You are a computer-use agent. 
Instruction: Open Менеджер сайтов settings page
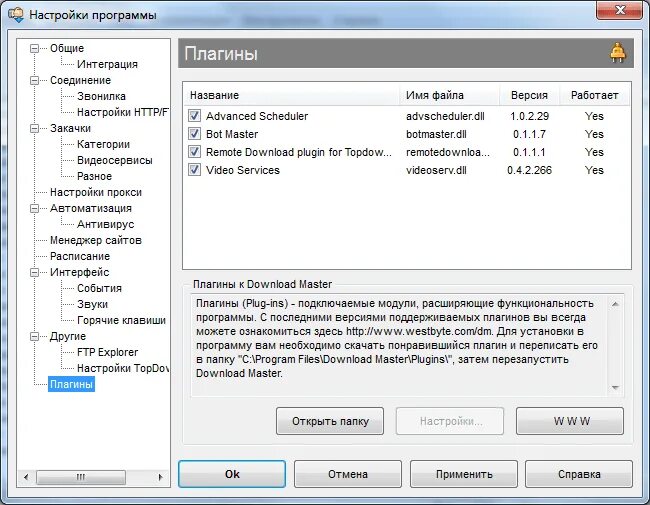[96, 240]
